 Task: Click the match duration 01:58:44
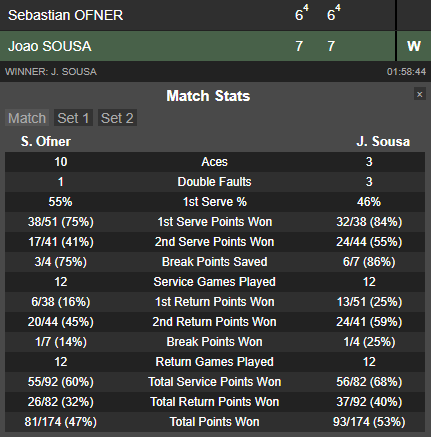click(x=406, y=72)
